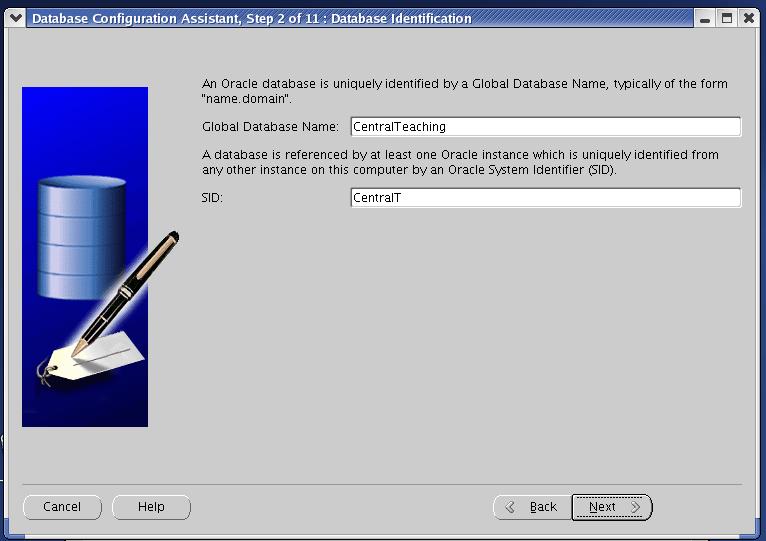The height and width of the screenshot is (541, 766).
Task: Minimize the Database Configuration Assistant window
Action: [707, 18]
